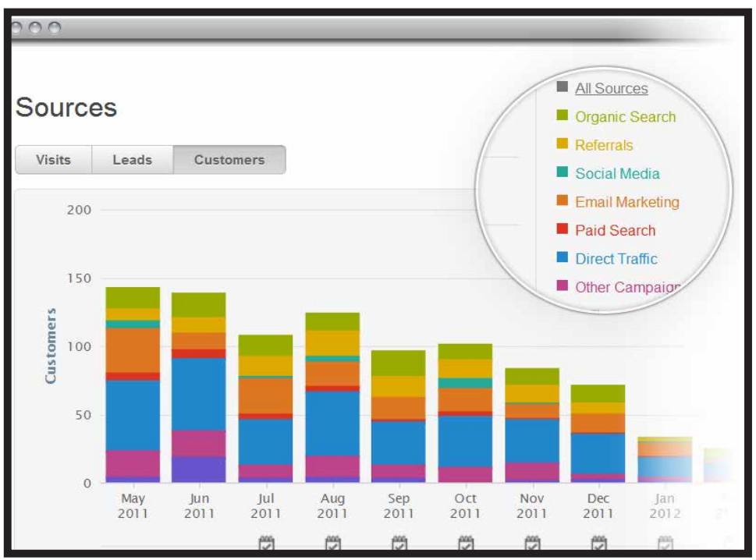Toggle the Organic Search legend entry
This screenshot has height=560, width=756.
pyautogui.click(x=626, y=117)
